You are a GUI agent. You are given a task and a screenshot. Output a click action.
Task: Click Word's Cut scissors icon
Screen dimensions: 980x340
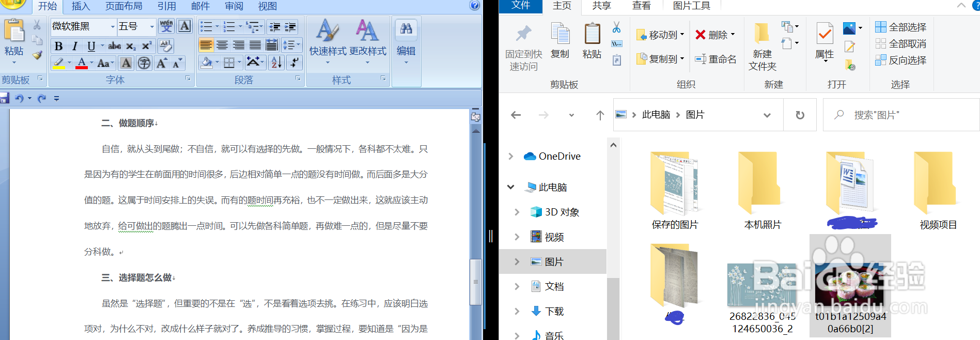coord(37,25)
